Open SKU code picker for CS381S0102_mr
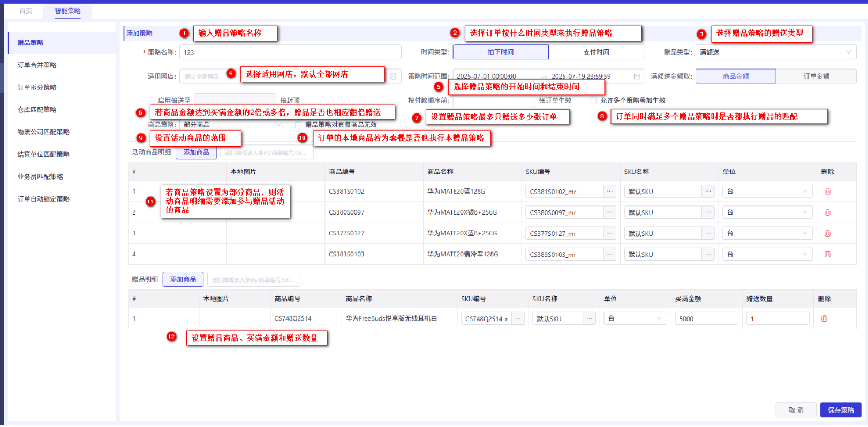The image size is (868, 427). tap(609, 192)
